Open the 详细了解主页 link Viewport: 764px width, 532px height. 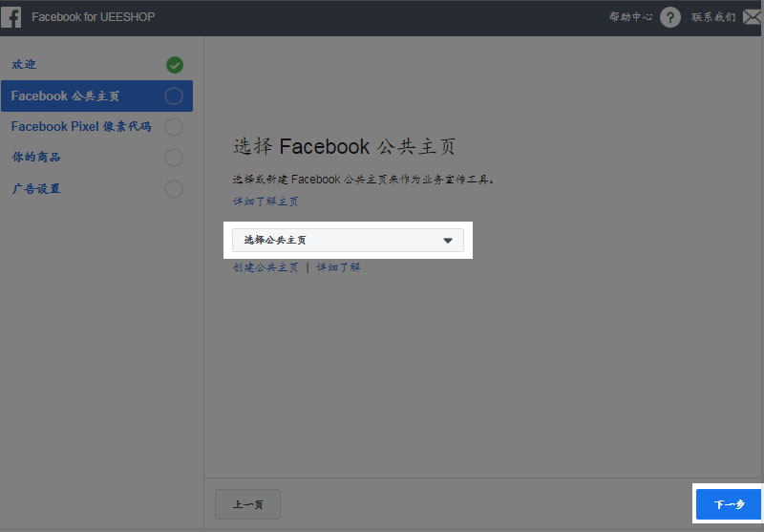click(x=265, y=202)
